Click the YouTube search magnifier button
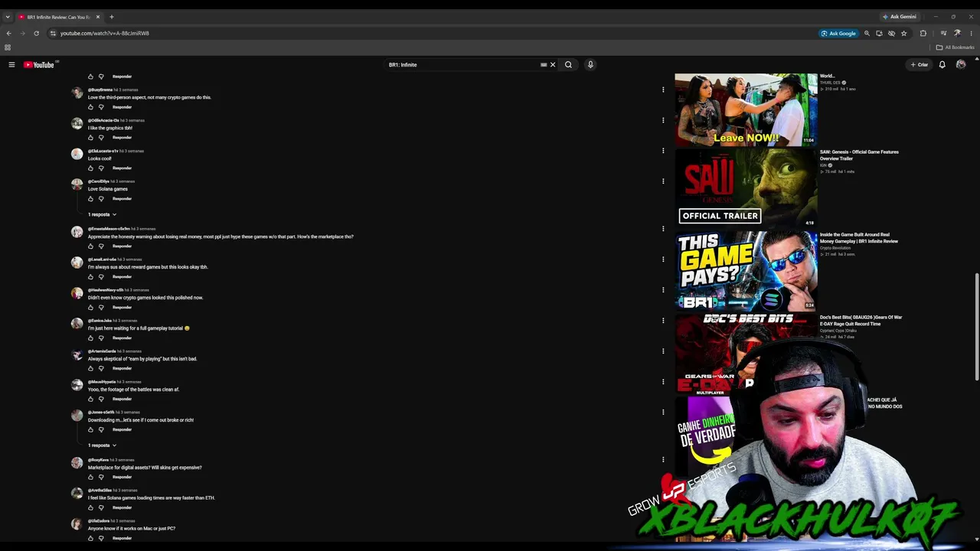 (x=568, y=65)
